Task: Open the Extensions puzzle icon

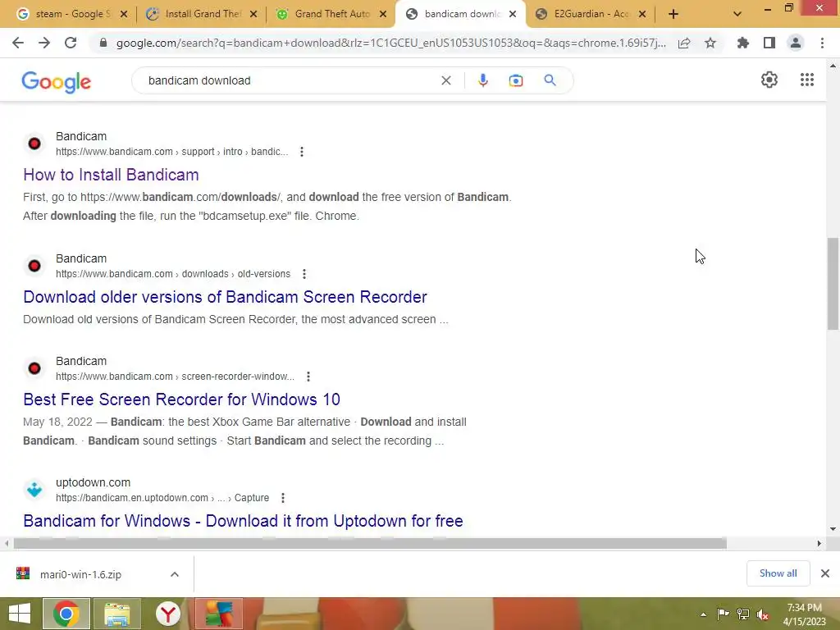Action: click(743, 43)
